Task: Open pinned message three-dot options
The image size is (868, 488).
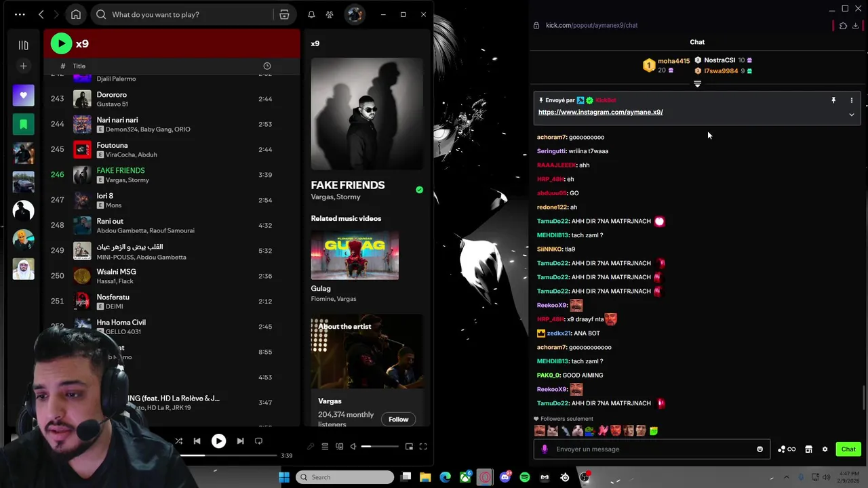Action: [852, 100]
